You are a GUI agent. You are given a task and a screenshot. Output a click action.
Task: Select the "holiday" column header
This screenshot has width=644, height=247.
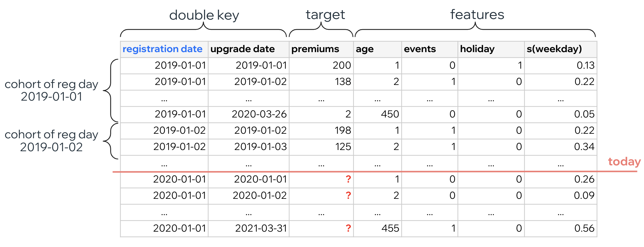coord(477,49)
